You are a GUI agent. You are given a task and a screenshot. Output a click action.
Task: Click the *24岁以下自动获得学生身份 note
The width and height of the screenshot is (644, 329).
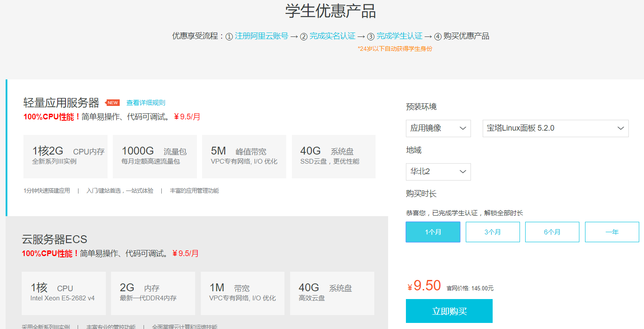(395, 49)
